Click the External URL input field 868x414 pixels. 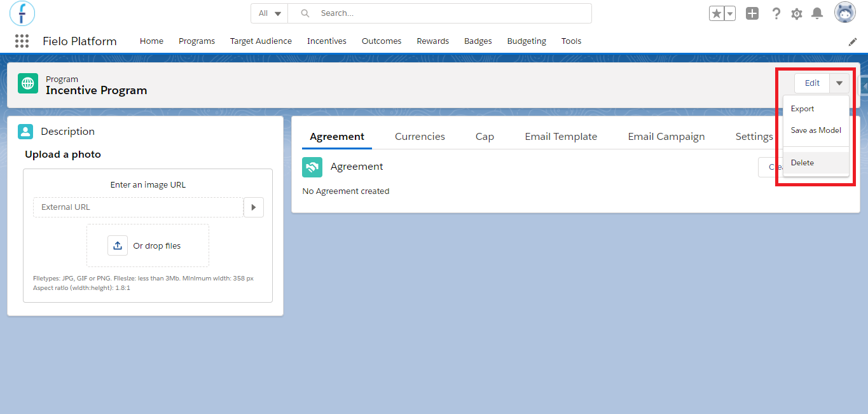[x=138, y=207]
